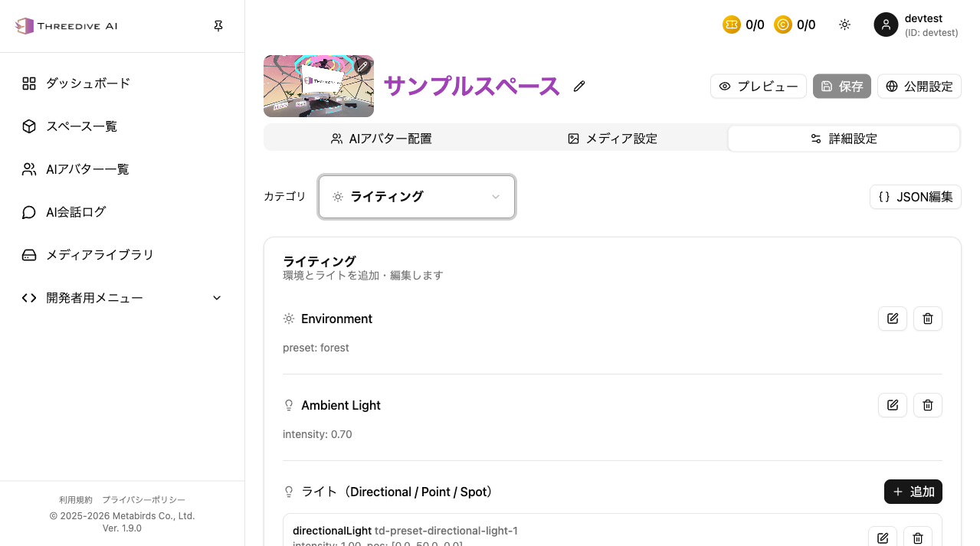Open the カテゴリ ライティング dropdown
Screen dimensions: 980x546
[x=417, y=197]
